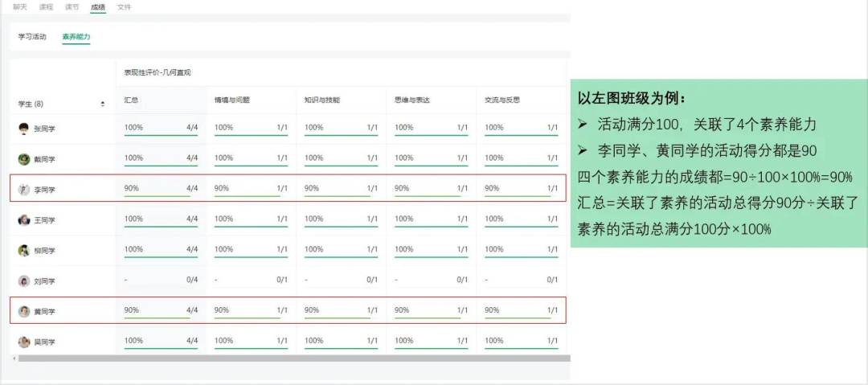Click 张同学's avatar
The width and height of the screenshot is (868, 385).
click(24, 129)
